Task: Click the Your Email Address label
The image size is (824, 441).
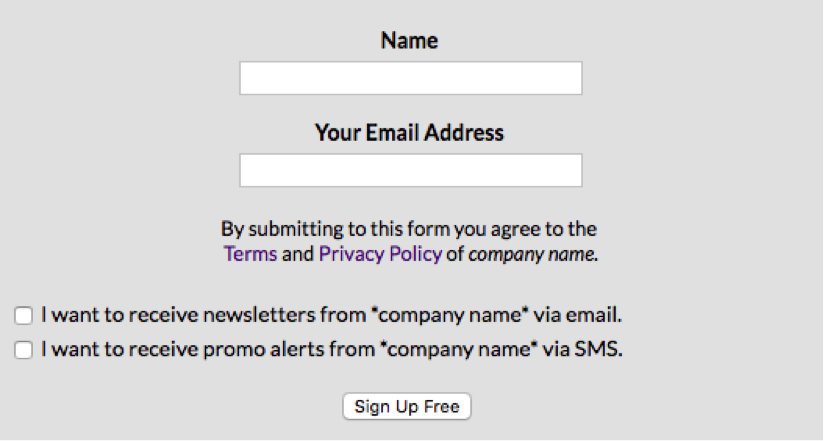Action: pyautogui.click(x=409, y=132)
